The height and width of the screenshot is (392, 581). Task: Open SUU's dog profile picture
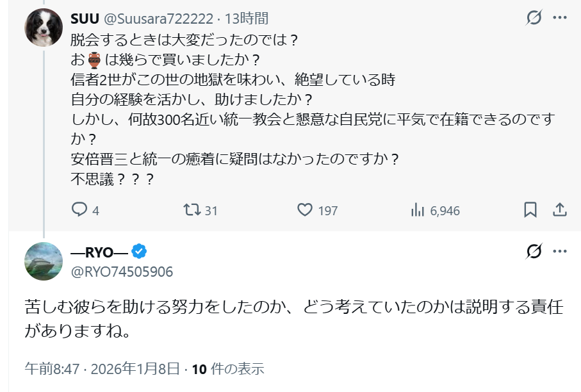[44, 28]
